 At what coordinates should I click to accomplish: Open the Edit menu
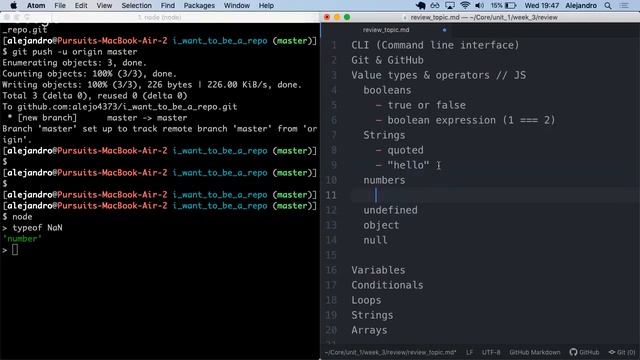tap(81, 5)
